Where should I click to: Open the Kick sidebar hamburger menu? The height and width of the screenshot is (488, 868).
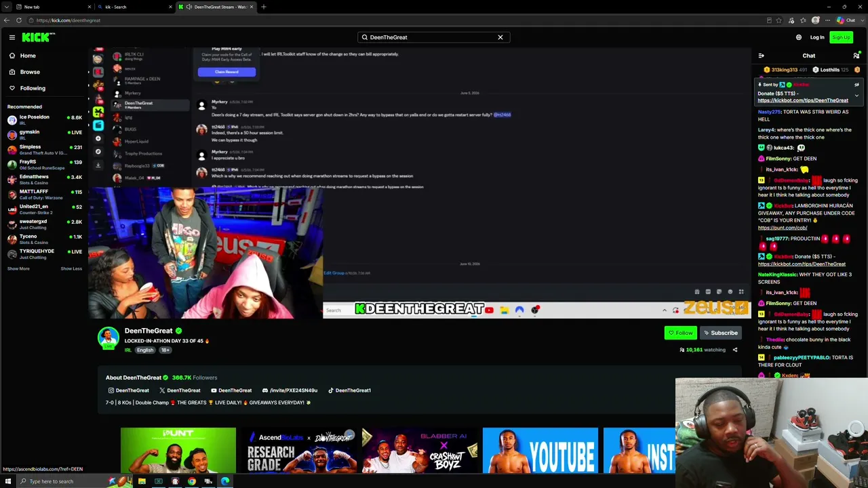pyautogui.click(x=12, y=37)
